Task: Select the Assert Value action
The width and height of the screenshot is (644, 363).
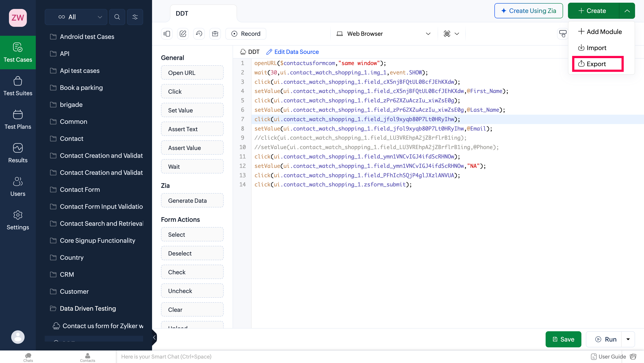Action: point(192,148)
